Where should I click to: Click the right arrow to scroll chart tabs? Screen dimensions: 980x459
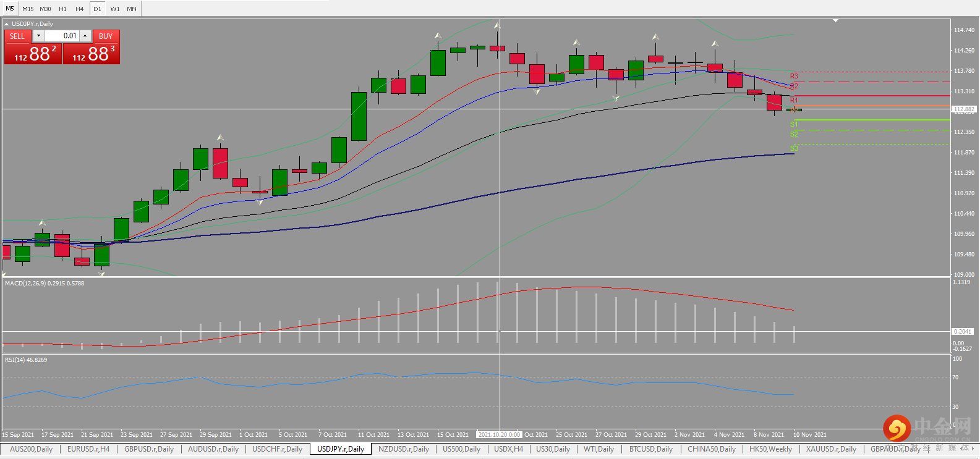tap(973, 448)
